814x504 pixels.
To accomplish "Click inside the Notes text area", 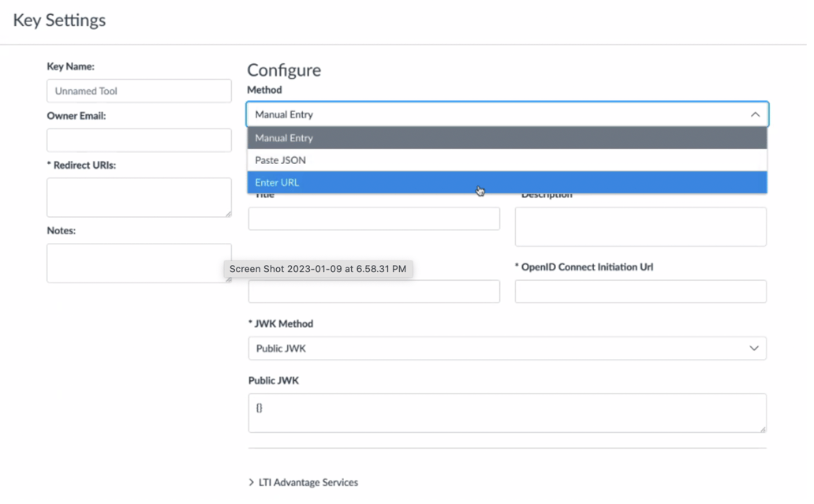I will [x=139, y=263].
